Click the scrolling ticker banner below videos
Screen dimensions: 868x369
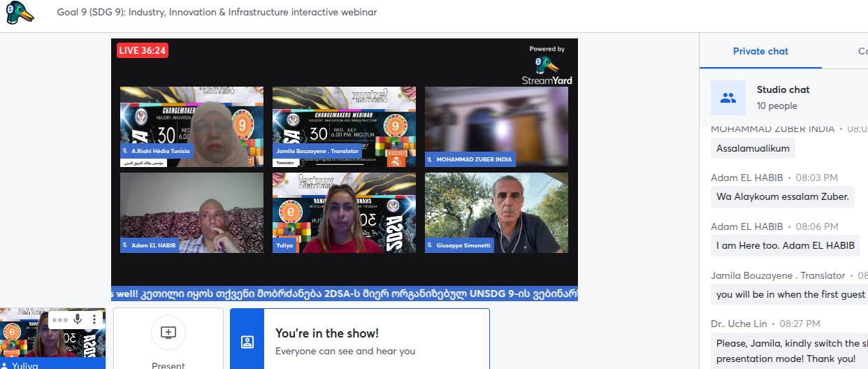pos(345,294)
